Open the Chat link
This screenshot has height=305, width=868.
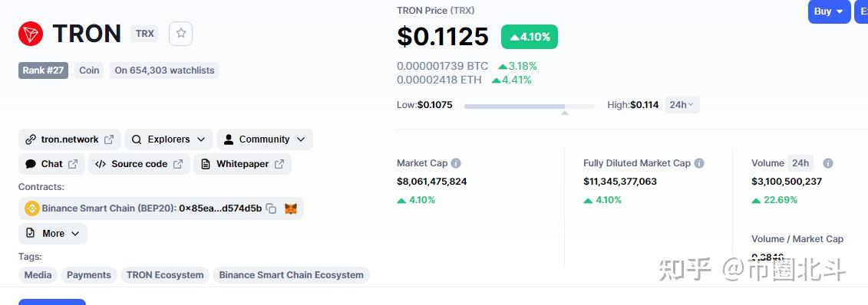click(51, 164)
